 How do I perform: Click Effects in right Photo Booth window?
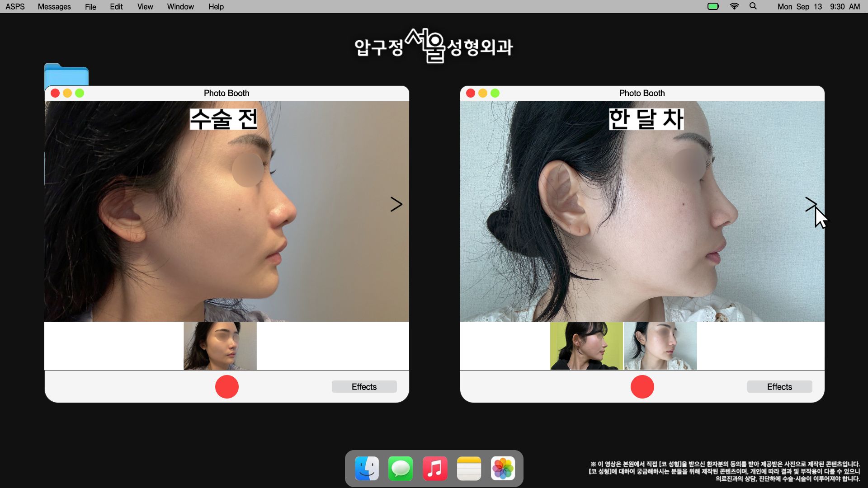(x=779, y=387)
